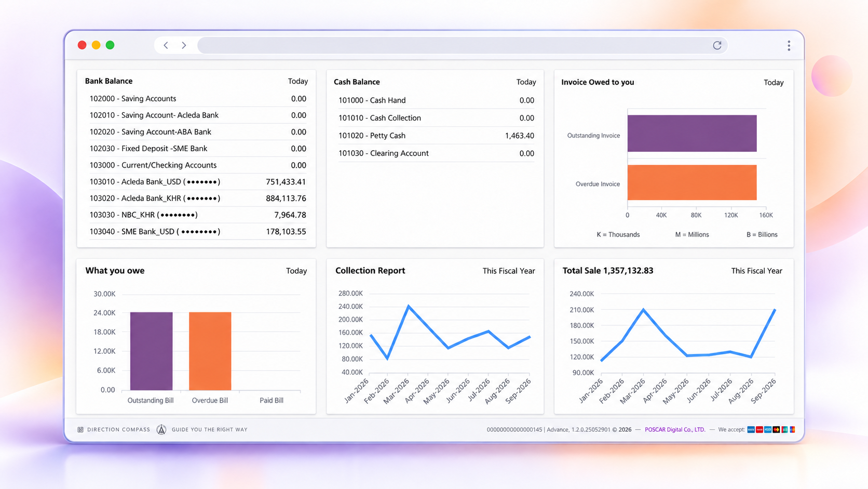
Task: Open the Today filter on Cash Balance
Action: [x=526, y=82]
